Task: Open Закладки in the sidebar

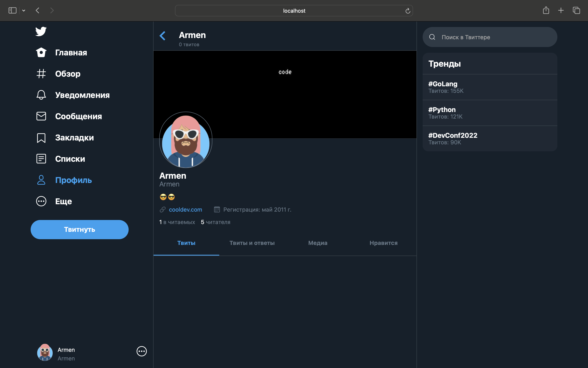Action: pyautogui.click(x=74, y=138)
